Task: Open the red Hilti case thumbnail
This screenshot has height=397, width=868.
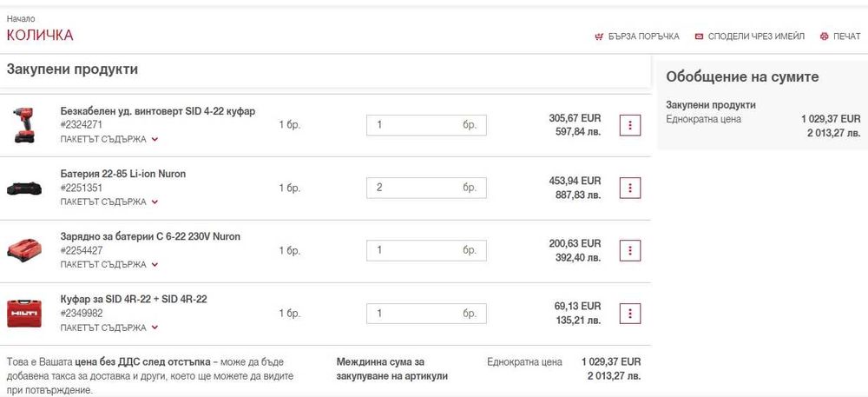Action: 23,314
